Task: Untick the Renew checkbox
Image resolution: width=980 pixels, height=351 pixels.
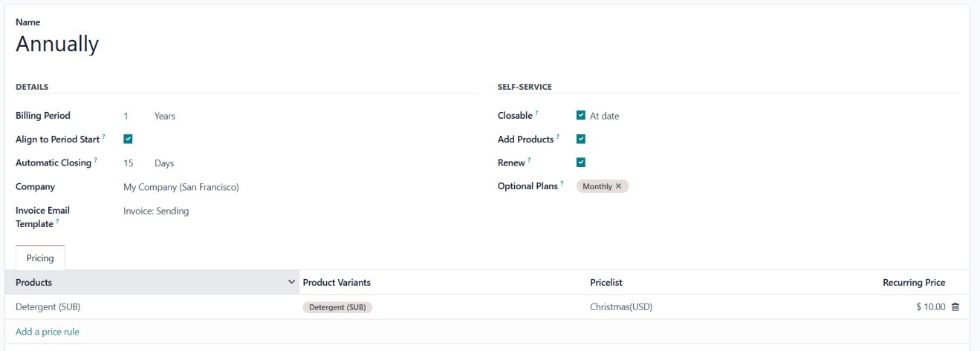Action: (581, 163)
